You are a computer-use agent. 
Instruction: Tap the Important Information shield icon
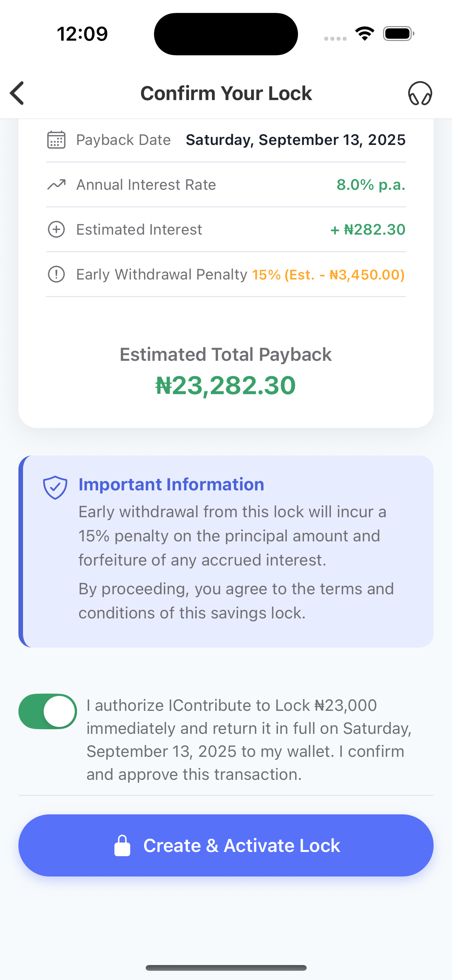[x=55, y=487]
